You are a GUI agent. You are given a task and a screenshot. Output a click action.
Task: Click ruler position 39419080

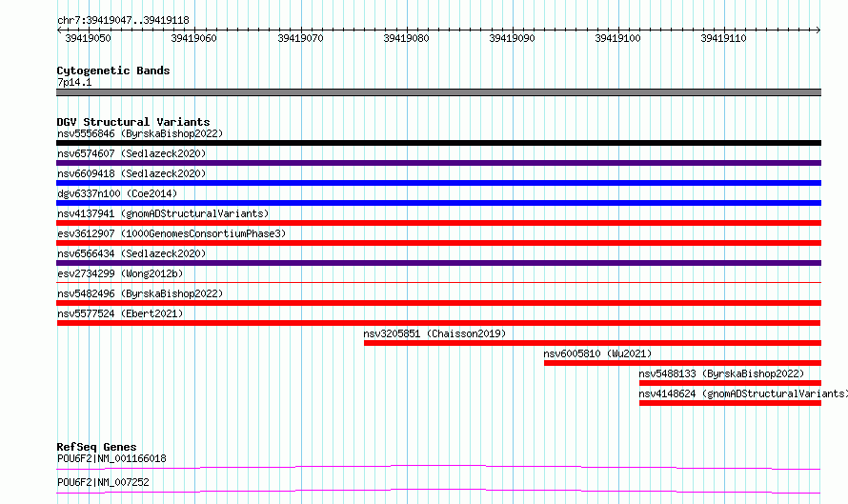coord(406,38)
